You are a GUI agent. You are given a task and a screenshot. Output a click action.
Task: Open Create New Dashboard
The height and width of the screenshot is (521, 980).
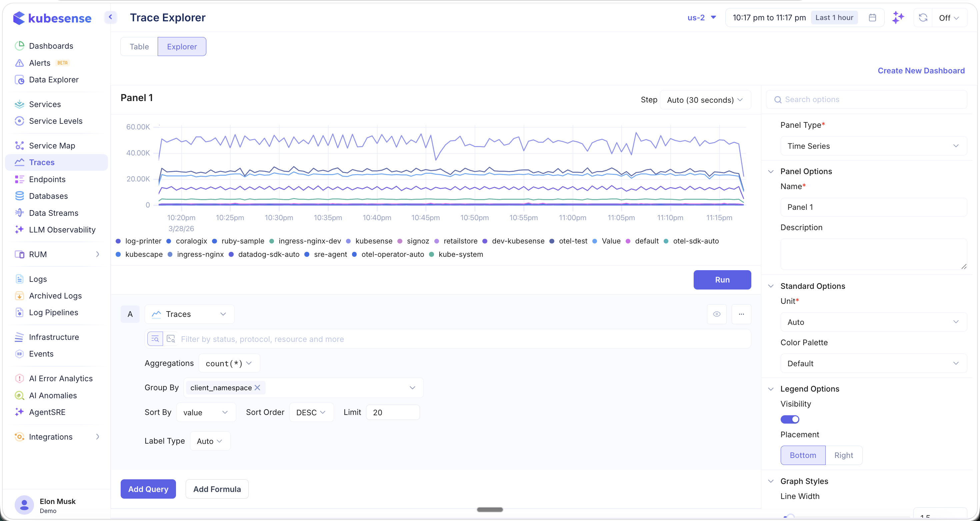921,70
